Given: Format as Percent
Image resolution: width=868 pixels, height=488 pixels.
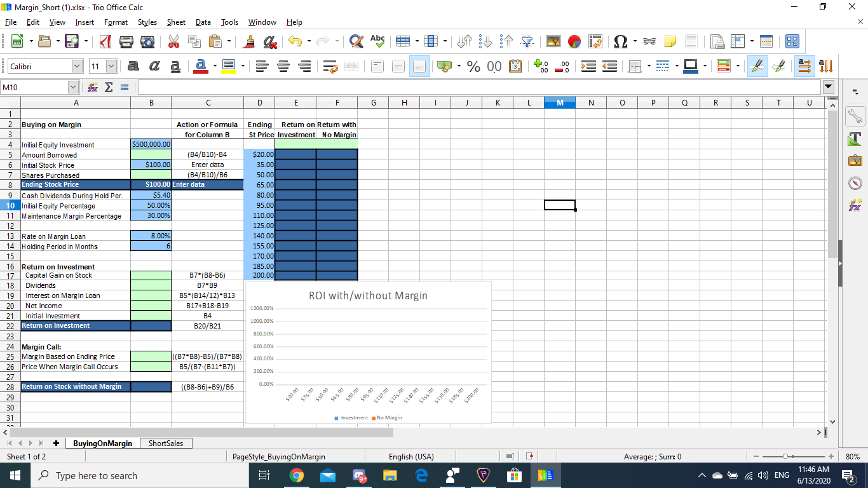Looking at the screenshot, I should [474, 66].
